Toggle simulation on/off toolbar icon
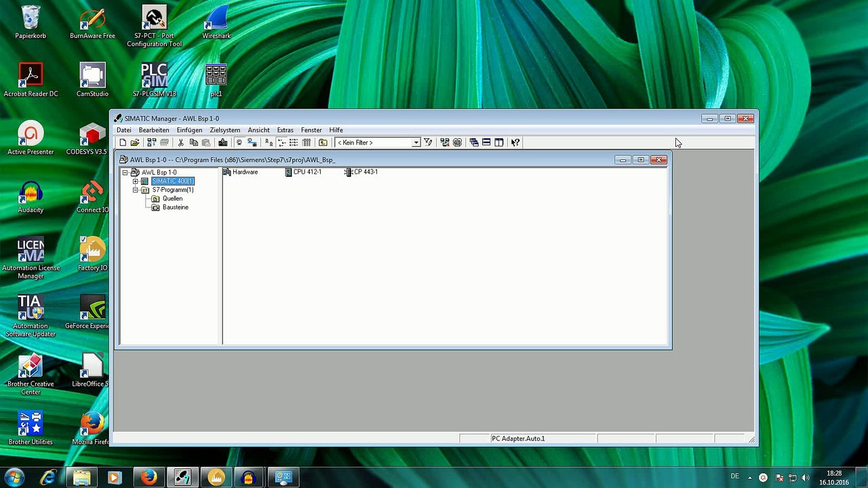The height and width of the screenshot is (488, 868). pyautogui.click(x=457, y=142)
